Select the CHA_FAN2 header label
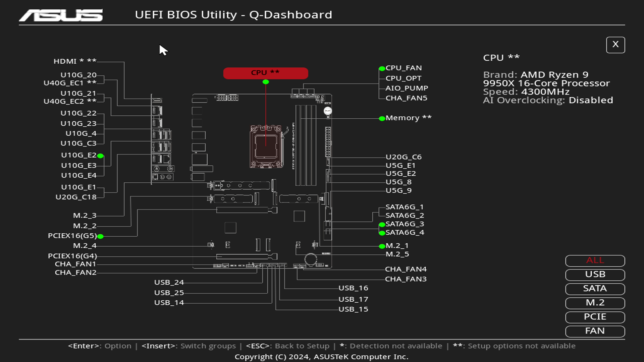The image size is (644, 362). (75, 272)
